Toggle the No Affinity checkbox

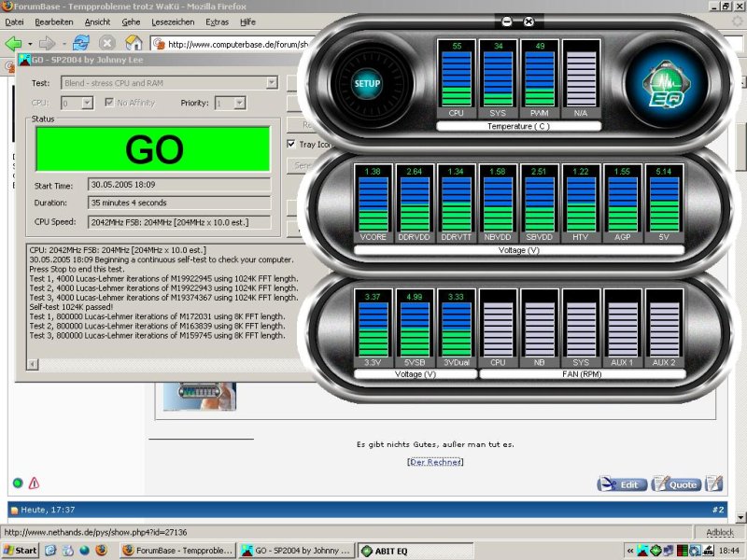coord(109,103)
